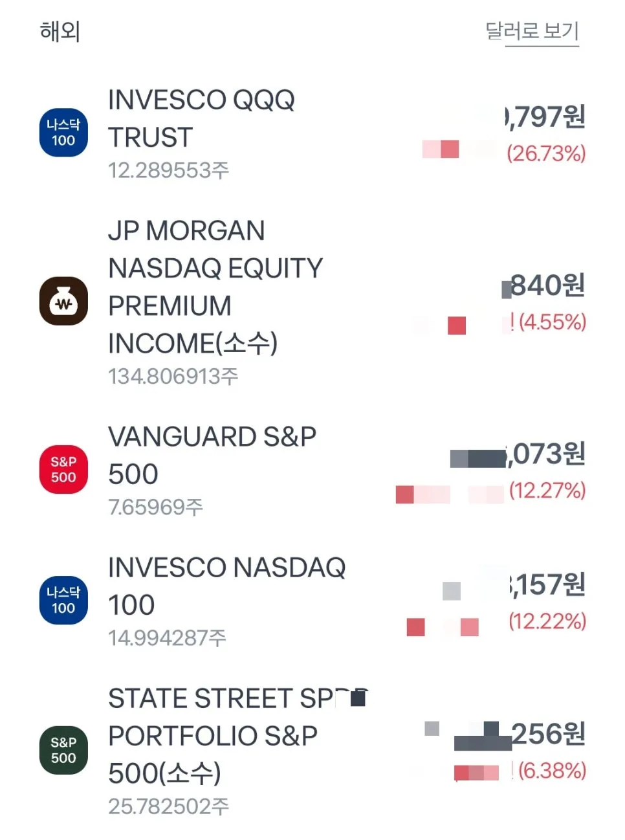Open JP MORGAN NASDAQ EQUITY PREMIUM INCOME holding
The width and height of the screenshot is (625, 840).
(x=215, y=287)
